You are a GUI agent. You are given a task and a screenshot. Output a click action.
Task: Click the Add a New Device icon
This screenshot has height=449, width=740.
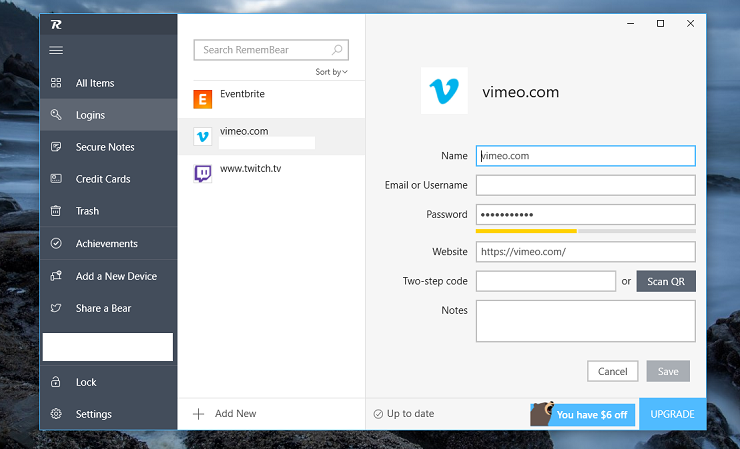[x=56, y=276]
